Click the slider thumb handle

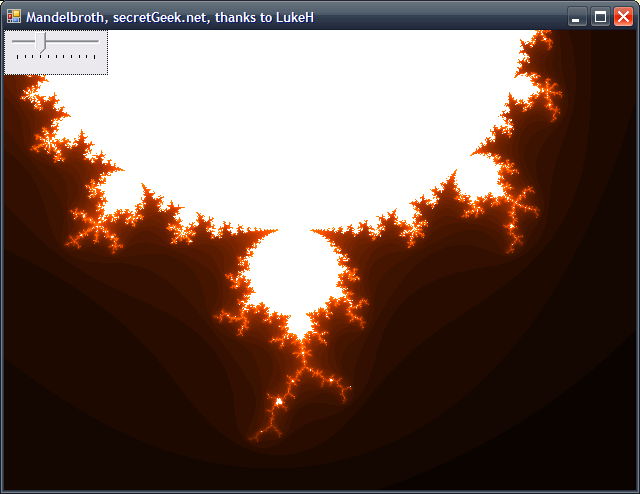pos(40,42)
